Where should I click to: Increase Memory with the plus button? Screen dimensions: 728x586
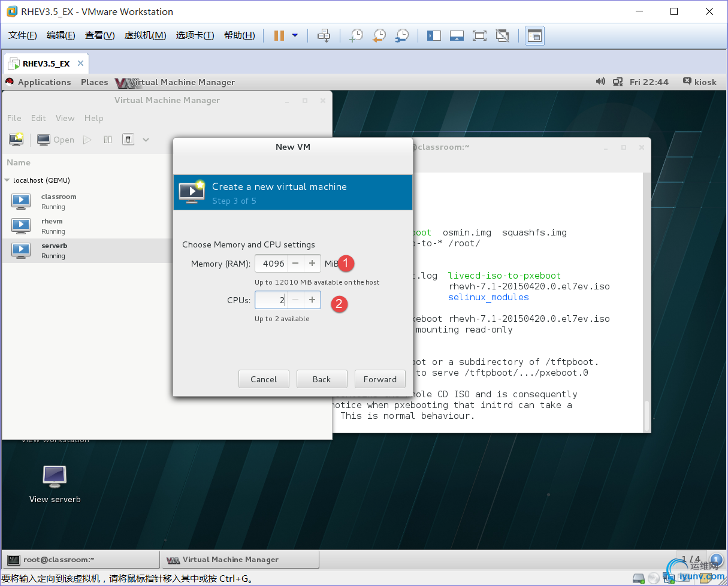pyautogui.click(x=312, y=264)
